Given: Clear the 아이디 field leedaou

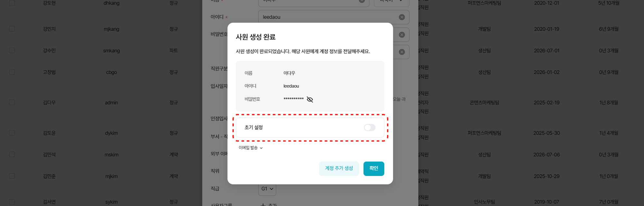Looking at the screenshot, I should tap(402, 17).
